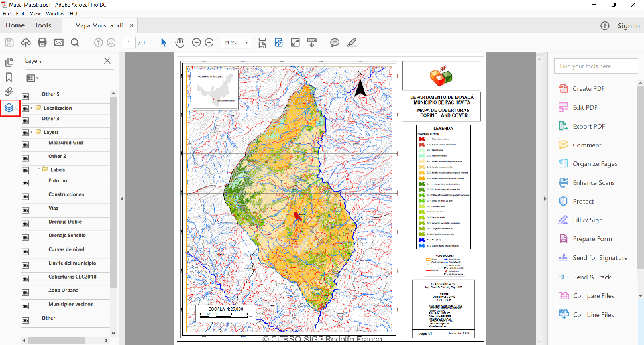This screenshot has width=644, height=345.
Task: Switch to the Tools tab
Action: (x=43, y=25)
